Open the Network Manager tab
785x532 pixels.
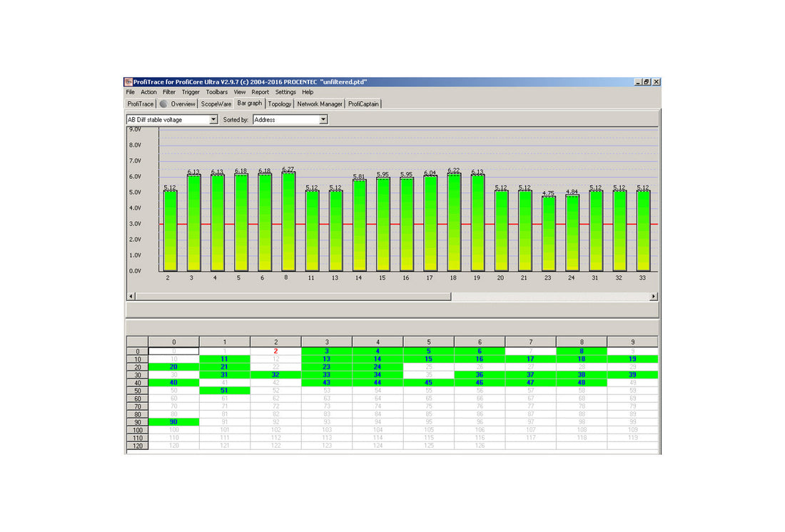pyautogui.click(x=320, y=104)
